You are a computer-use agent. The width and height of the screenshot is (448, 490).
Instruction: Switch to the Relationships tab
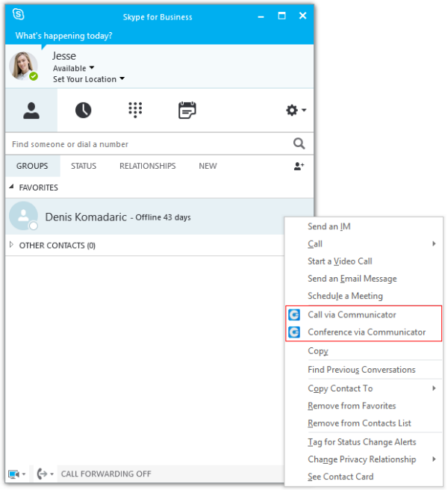click(147, 166)
